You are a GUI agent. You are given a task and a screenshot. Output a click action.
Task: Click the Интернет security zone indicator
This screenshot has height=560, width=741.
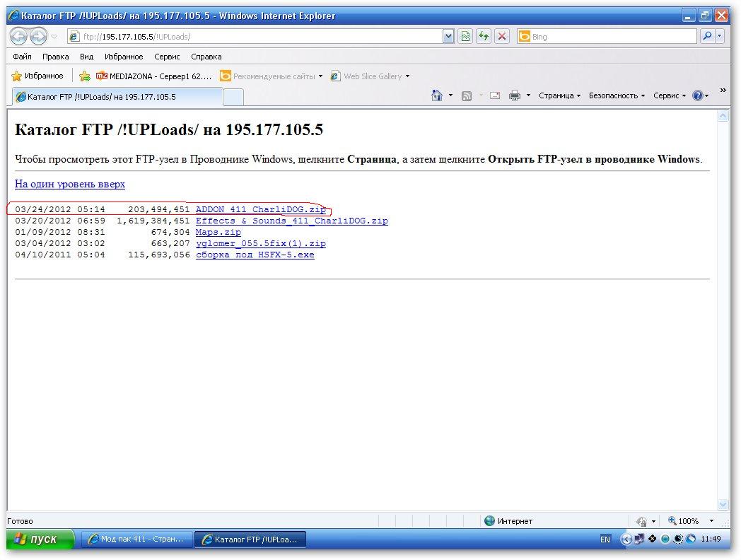pyautogui.click(x=508, y=521)
